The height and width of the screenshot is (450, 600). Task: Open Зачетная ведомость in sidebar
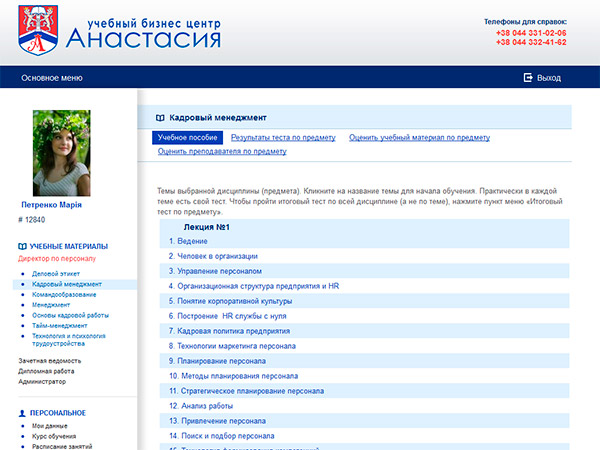[x=50, y=360]
